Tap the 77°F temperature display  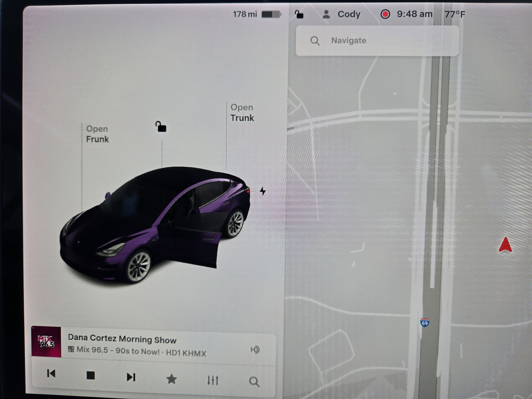[x=455, y=14]
